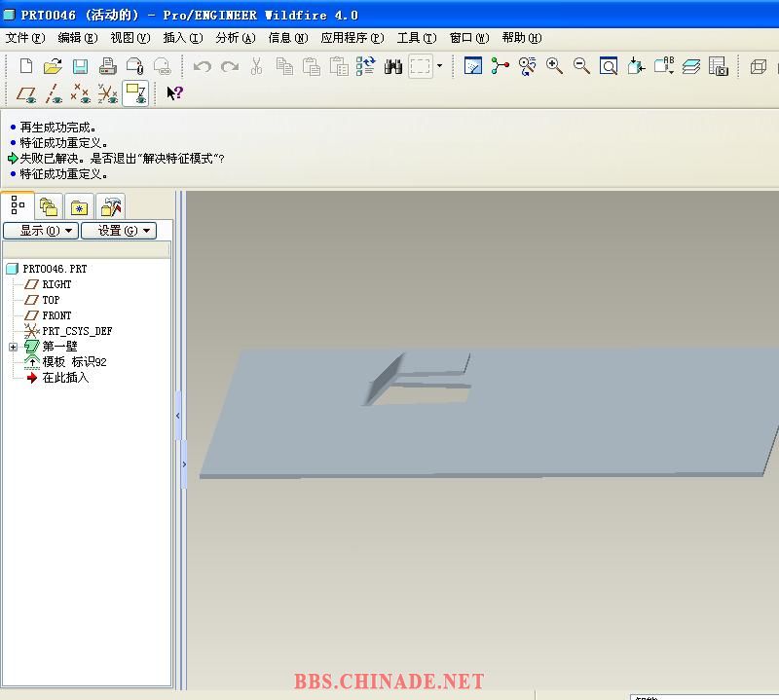Open the binoculars search tool
Screen dimensions: 779x700
[393, 66]
